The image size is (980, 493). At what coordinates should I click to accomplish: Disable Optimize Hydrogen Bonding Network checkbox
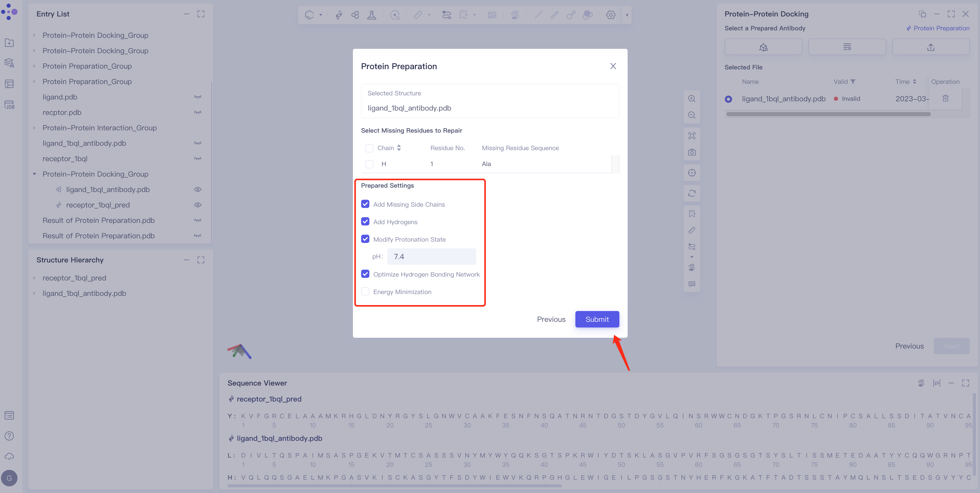(x=365, y=274)
